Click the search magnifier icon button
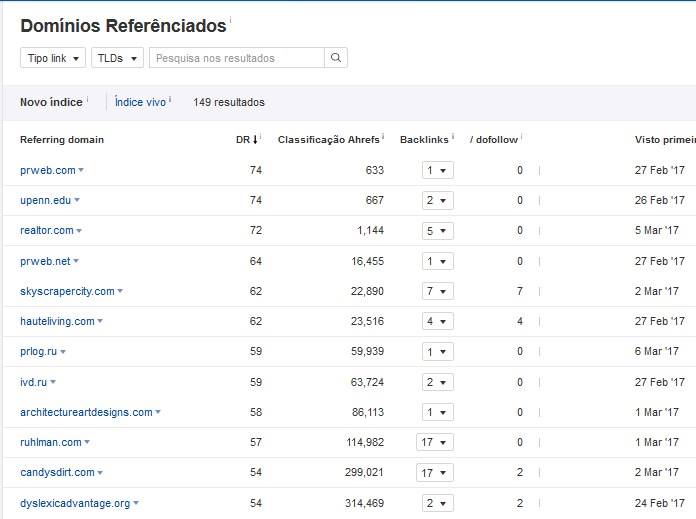 click(336, 58)
